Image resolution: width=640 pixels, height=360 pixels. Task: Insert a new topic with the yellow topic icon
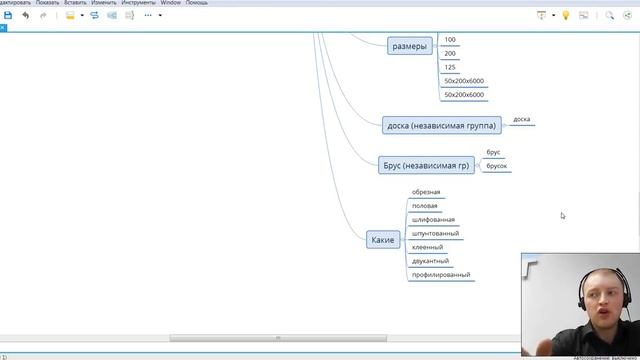coord(70,16)
